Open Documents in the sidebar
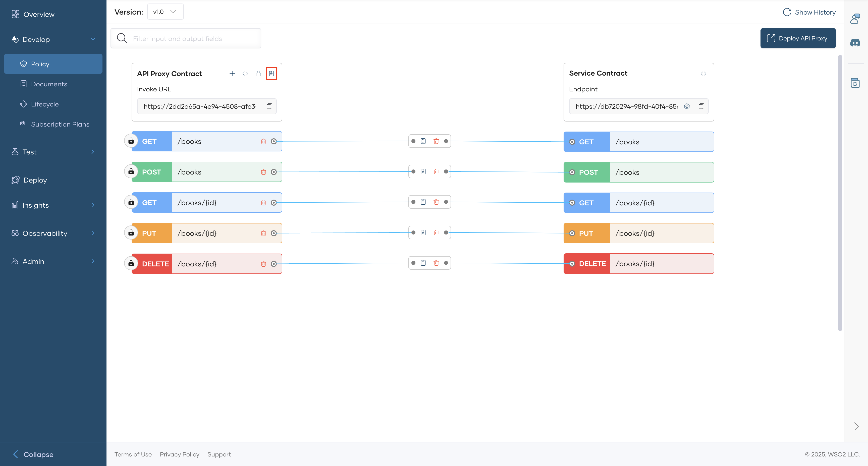The height and width of the screenshot is (466, 868). (49, 84)
